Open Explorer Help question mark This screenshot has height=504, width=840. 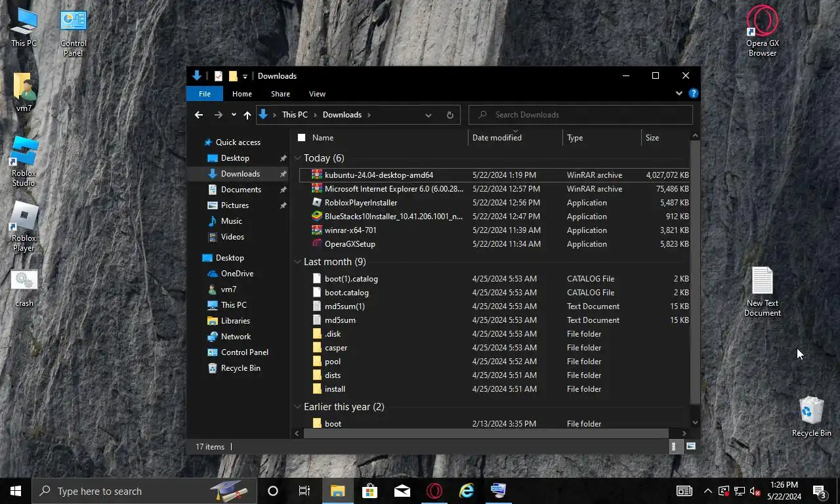click(693, 94)
